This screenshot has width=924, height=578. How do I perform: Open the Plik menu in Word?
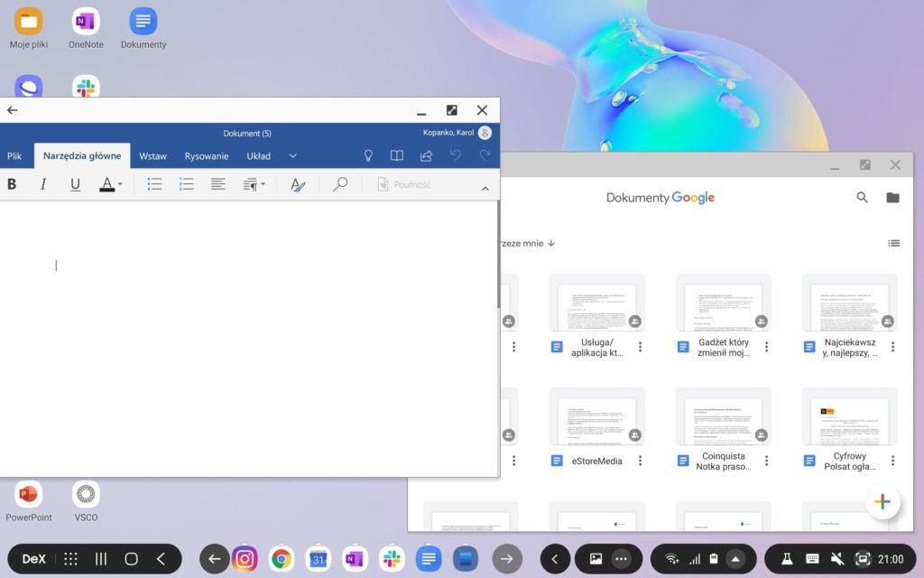(14, 155)
